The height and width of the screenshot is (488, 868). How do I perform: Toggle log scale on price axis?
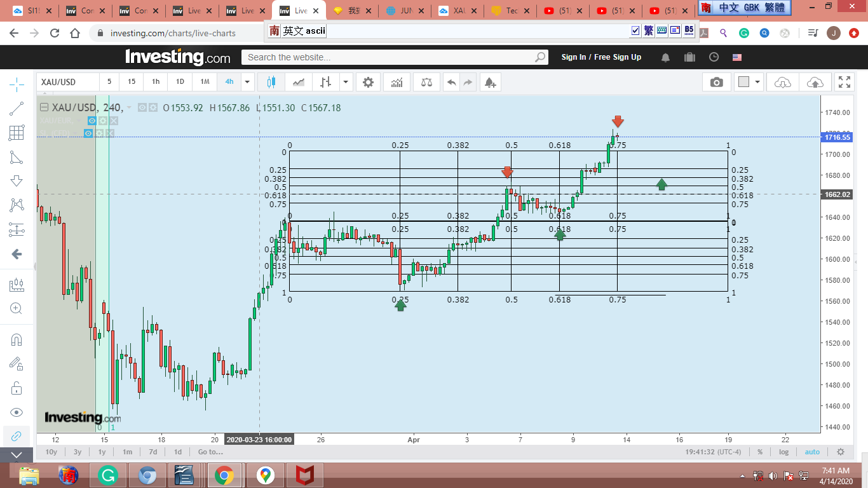783,452
